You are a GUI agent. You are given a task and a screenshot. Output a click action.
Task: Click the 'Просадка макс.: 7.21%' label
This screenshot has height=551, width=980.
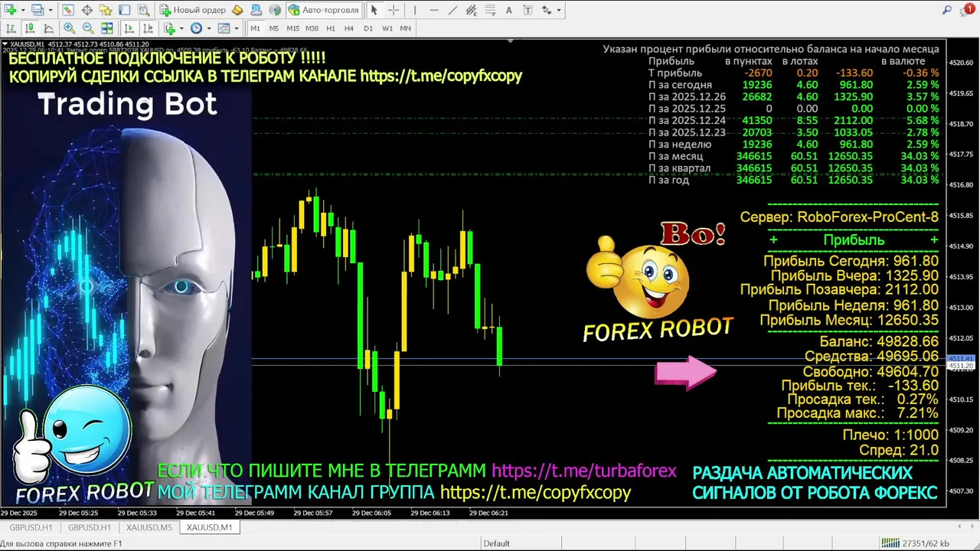857,413
